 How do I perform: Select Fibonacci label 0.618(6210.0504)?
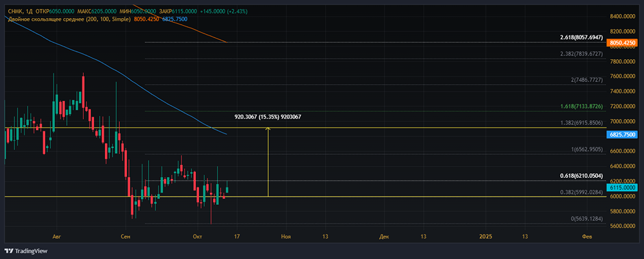click(581, 176)
